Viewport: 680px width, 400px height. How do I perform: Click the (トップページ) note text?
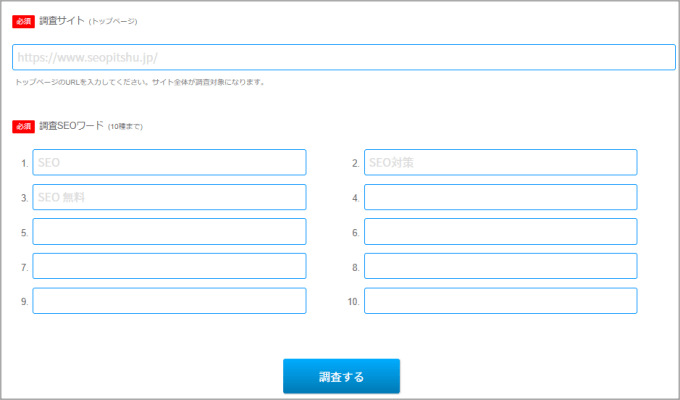click(113, 21)
